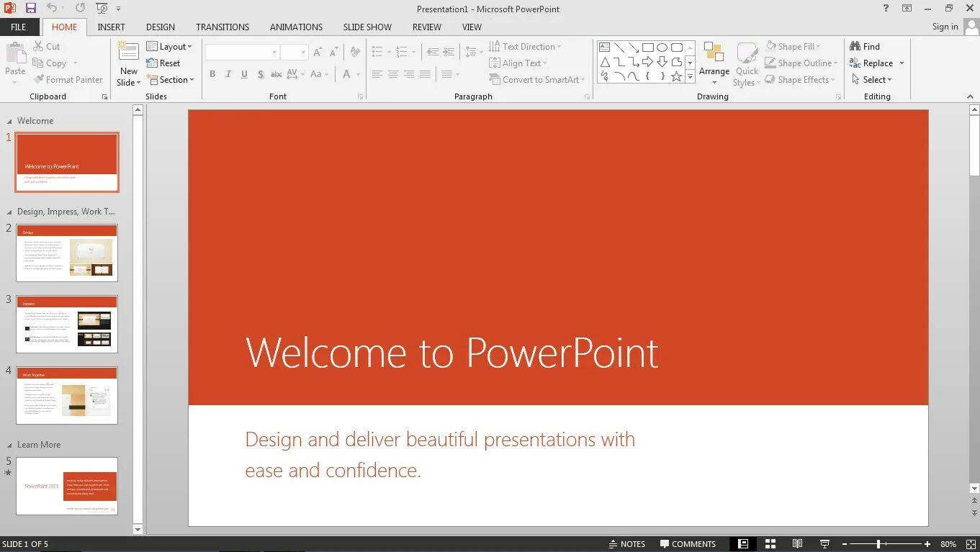Open the font size combo box

pos(295,53)
